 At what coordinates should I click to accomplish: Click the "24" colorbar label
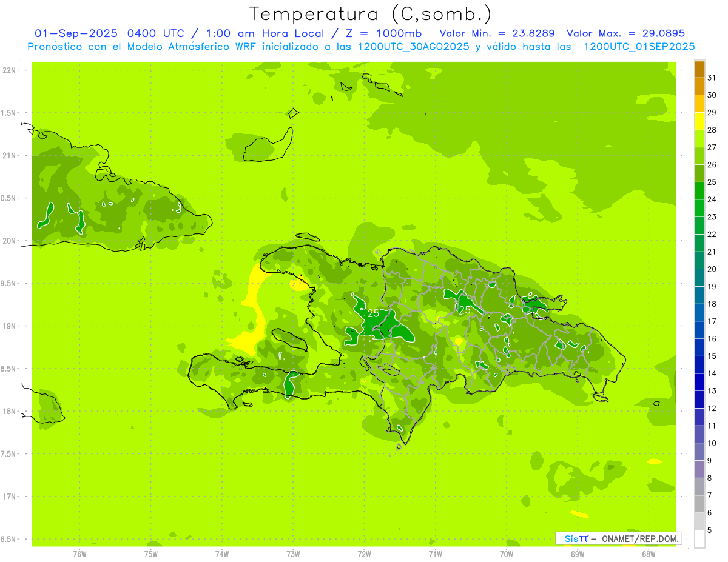click(712, 199)
